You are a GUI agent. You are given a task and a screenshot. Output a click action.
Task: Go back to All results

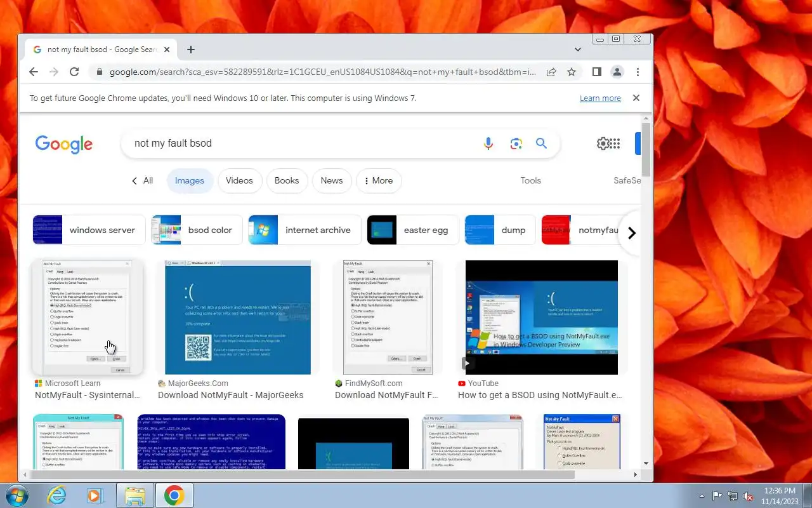click(x=142, y=180)
